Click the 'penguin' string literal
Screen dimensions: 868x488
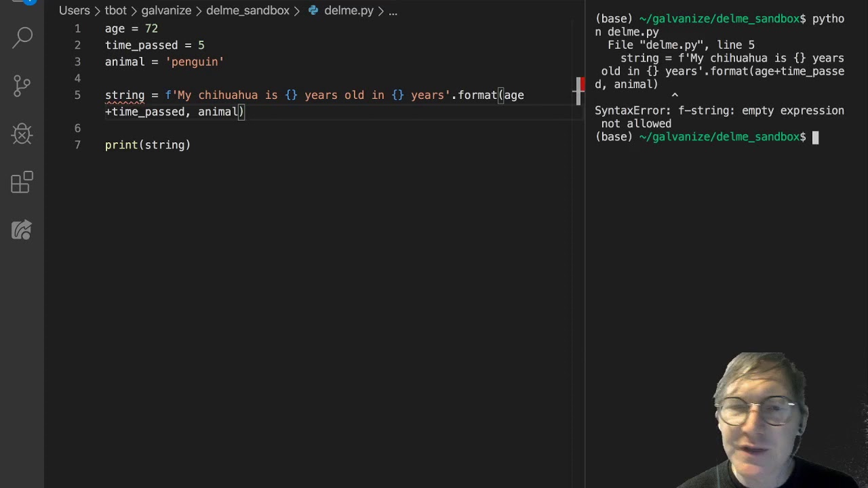[x=195, y=62]
